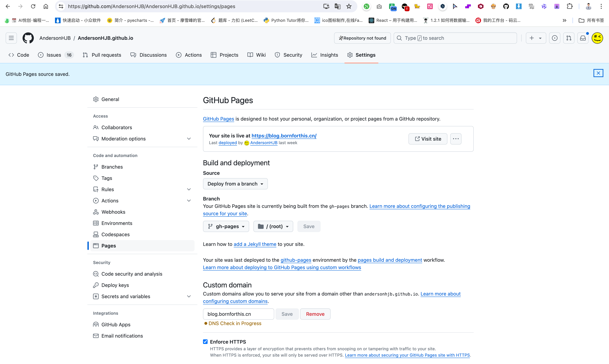Open the Create new plus dropdown
Viewport: 609px width, 364px height.
click(x=536, y=38)
